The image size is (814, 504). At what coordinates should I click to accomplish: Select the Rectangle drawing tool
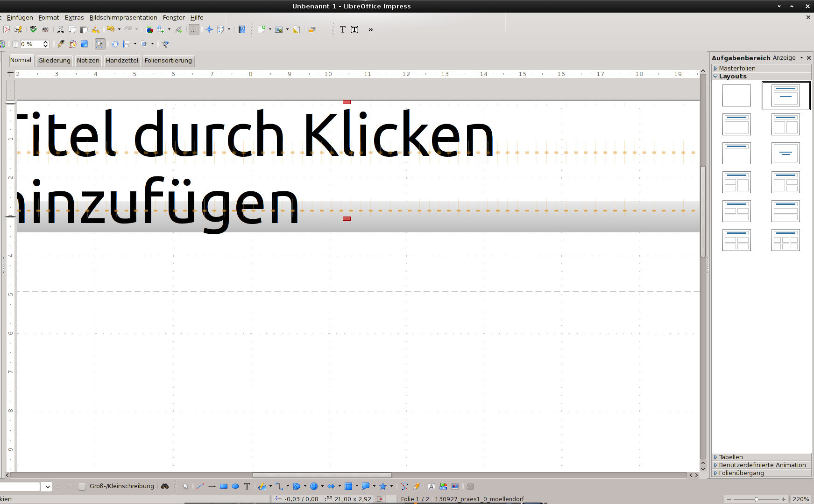pos(224,486)
